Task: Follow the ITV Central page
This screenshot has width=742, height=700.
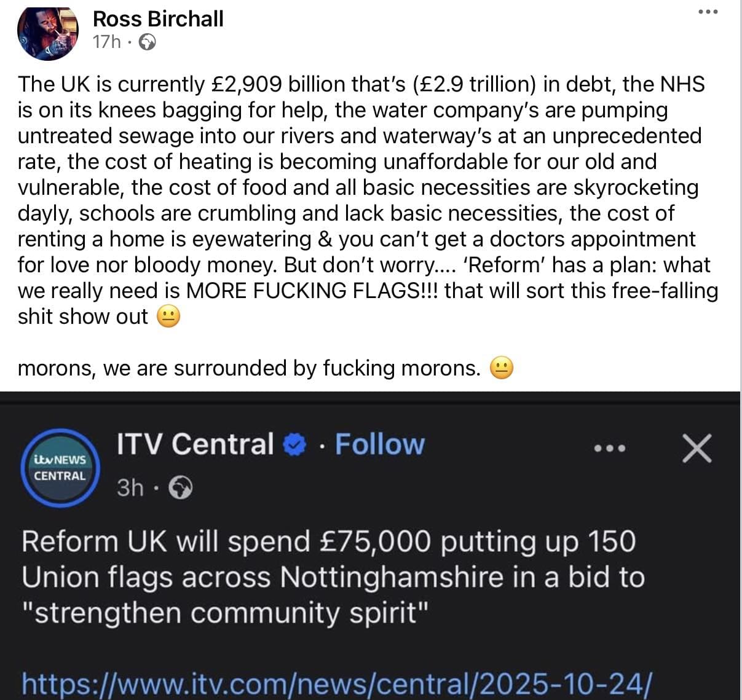Action: 379,444
